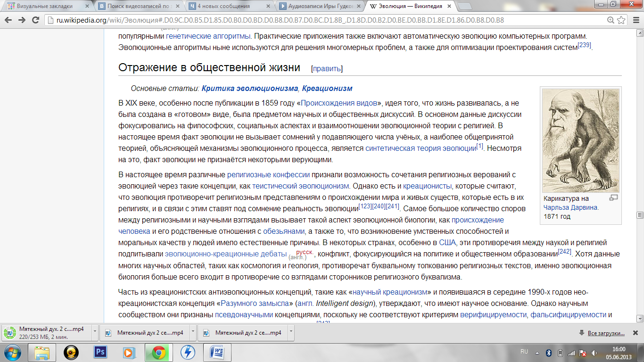644x362 pixels.
Task: Follow the США link
Action: 447,242
